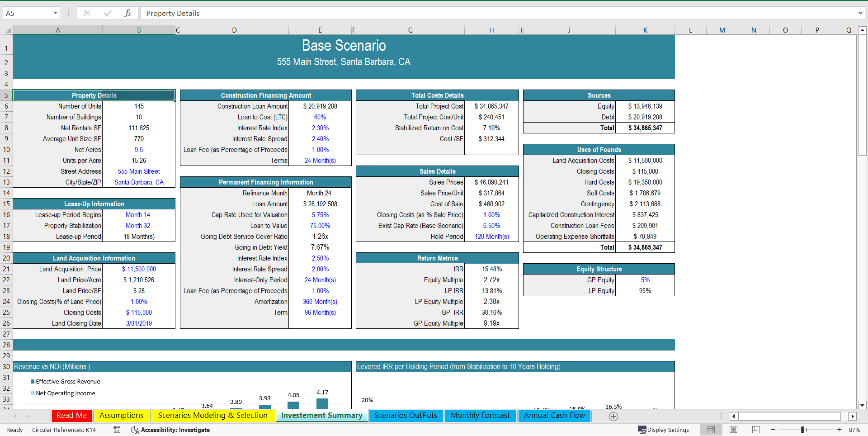Viewport: 868px width, 436px height.
Task: Open the Name Box dropdown
Action: (x=56, y=13)
